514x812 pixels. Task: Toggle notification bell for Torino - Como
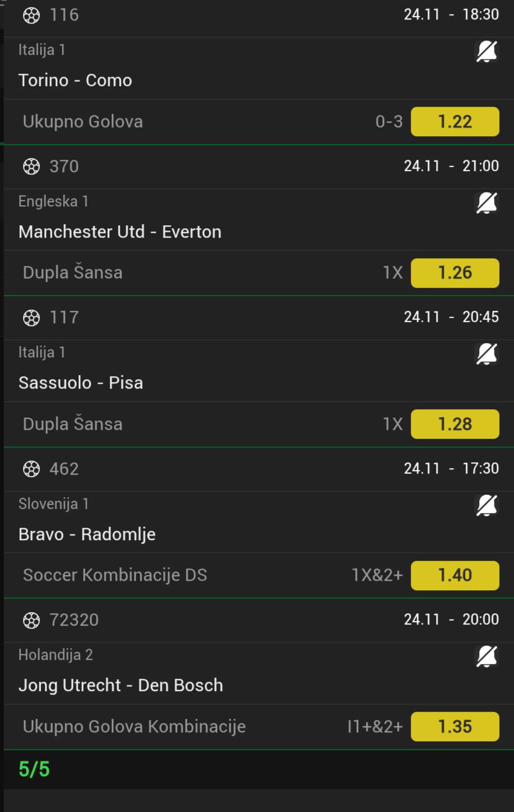pyautogui.click(x=486, y=52)
